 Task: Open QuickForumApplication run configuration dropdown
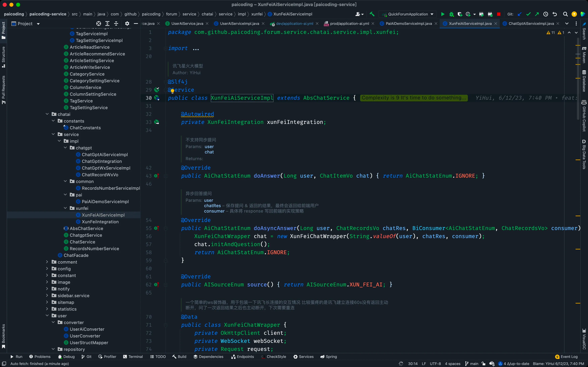tap(408, 14)
